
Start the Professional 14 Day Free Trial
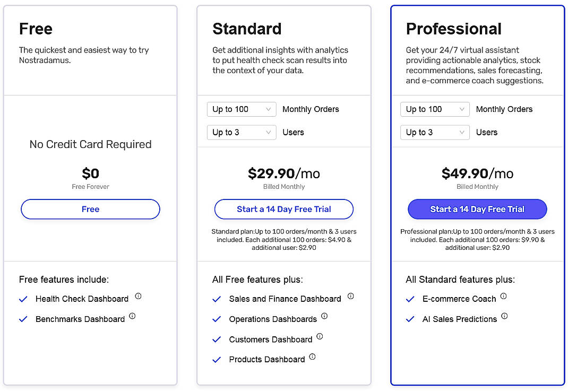click(477, 209)
